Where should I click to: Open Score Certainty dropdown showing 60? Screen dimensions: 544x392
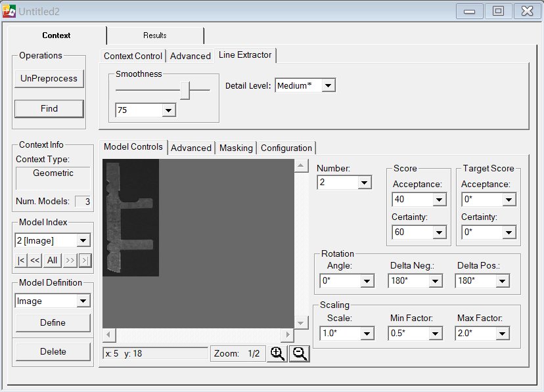[440, 232]
